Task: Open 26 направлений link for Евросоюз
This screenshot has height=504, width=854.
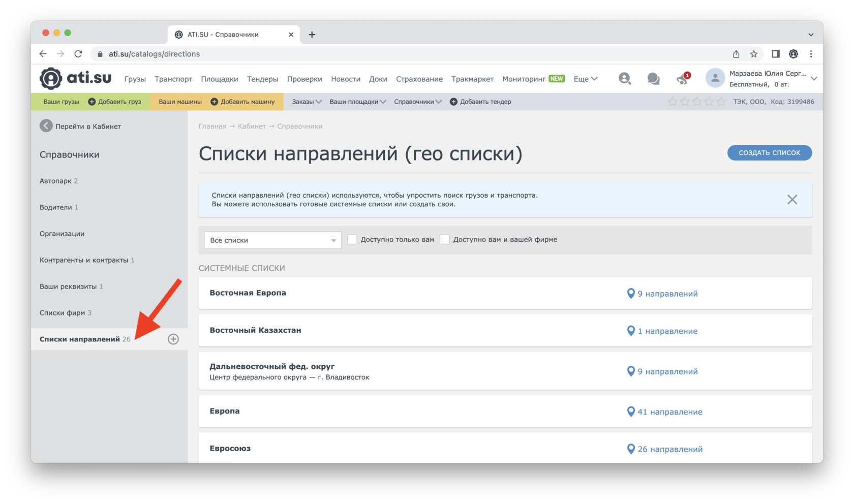Action: point(670,449)
